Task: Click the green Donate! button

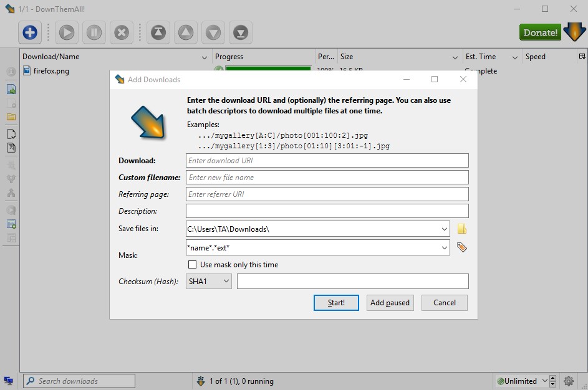Action: pyautogui.click(x=540, y=32)
